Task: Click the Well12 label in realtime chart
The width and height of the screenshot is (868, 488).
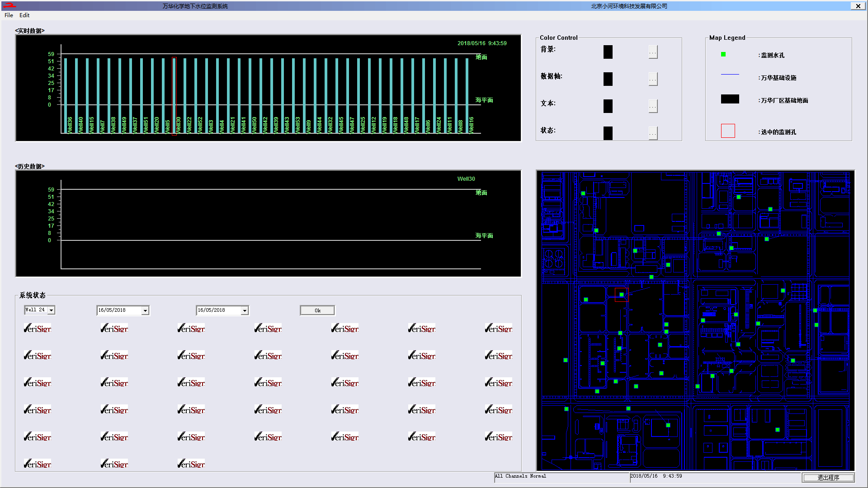Action: pos(374,125)
